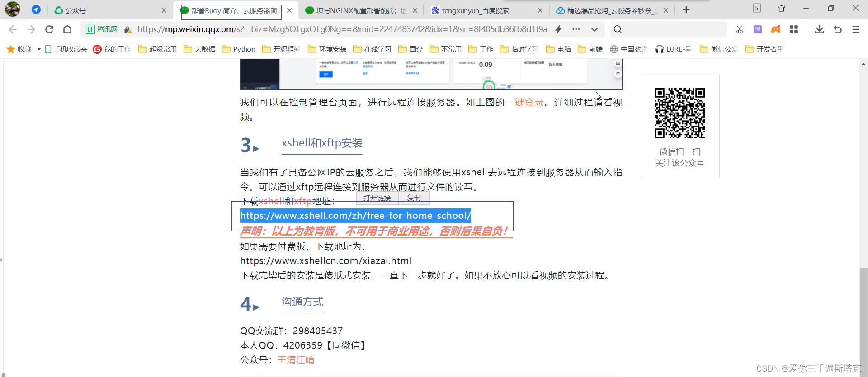
Task: Close the 填写NGINX配置 tab
Action: point(415,10)
